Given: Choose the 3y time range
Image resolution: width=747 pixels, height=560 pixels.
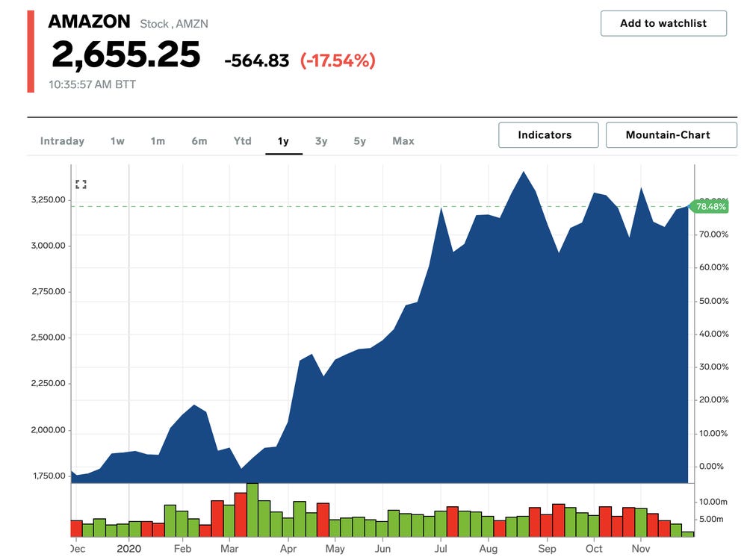Looking at the screenshot, I should coord(321,141).
